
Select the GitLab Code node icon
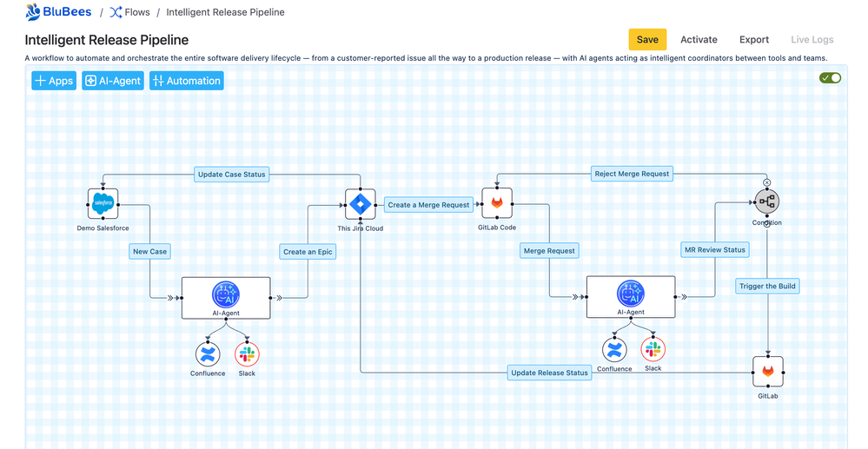[x=497, y=203]
